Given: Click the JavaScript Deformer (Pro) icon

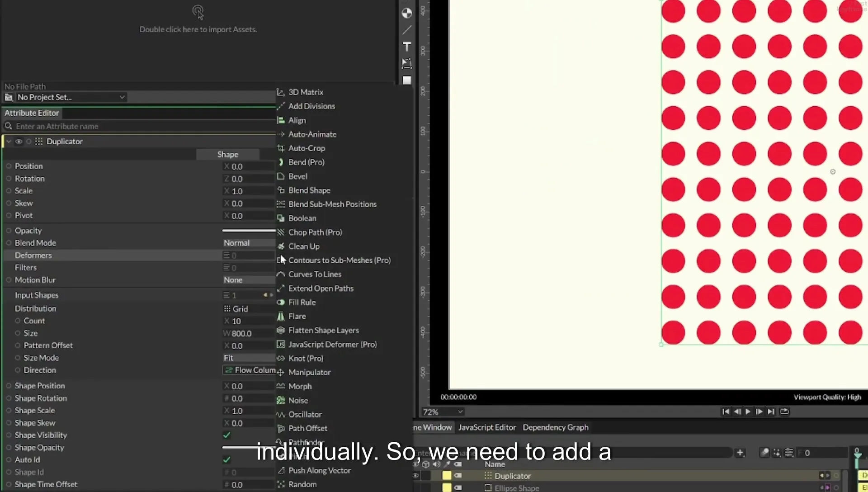Looking at the screenshot, I should (x=281, y=344).
